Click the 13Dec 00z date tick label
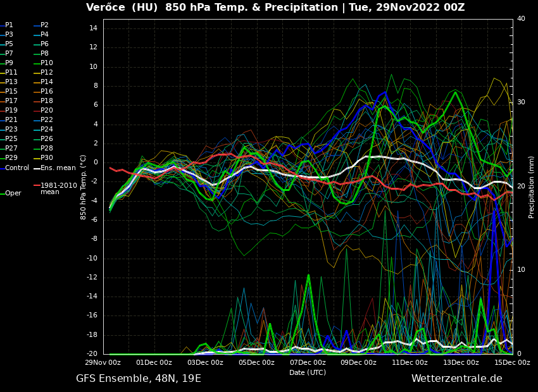The width and height of the screenshot is (538, 392). tap(461, 363)
